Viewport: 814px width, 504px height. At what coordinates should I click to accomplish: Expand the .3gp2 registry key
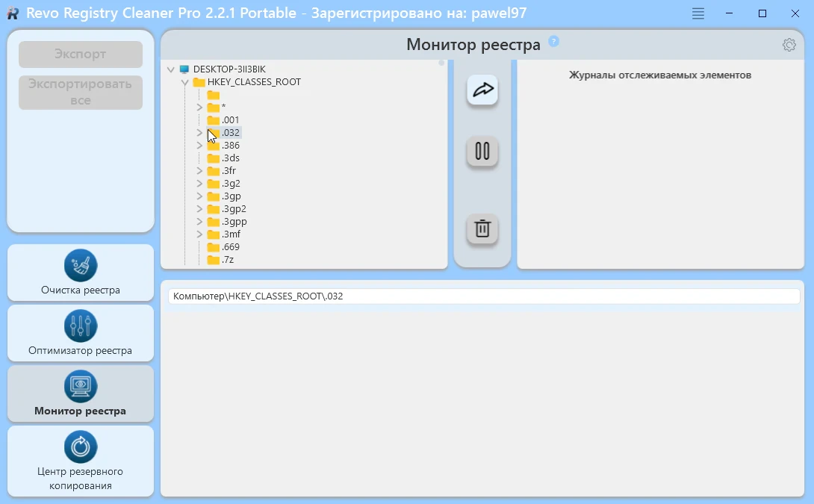tap(199, 208)
